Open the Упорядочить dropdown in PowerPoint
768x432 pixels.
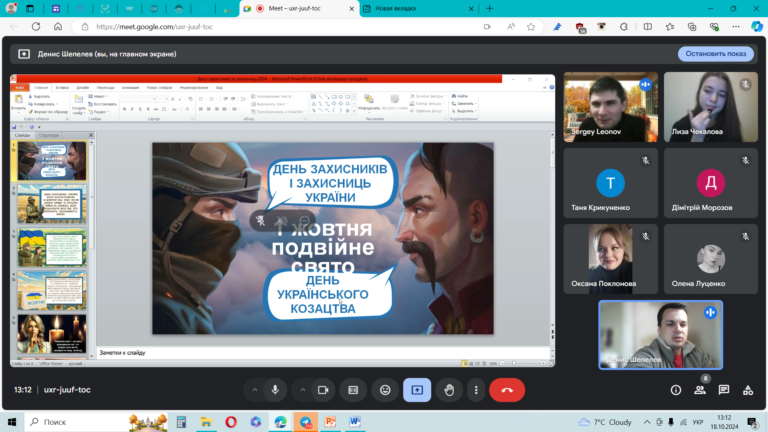point(368,102)
